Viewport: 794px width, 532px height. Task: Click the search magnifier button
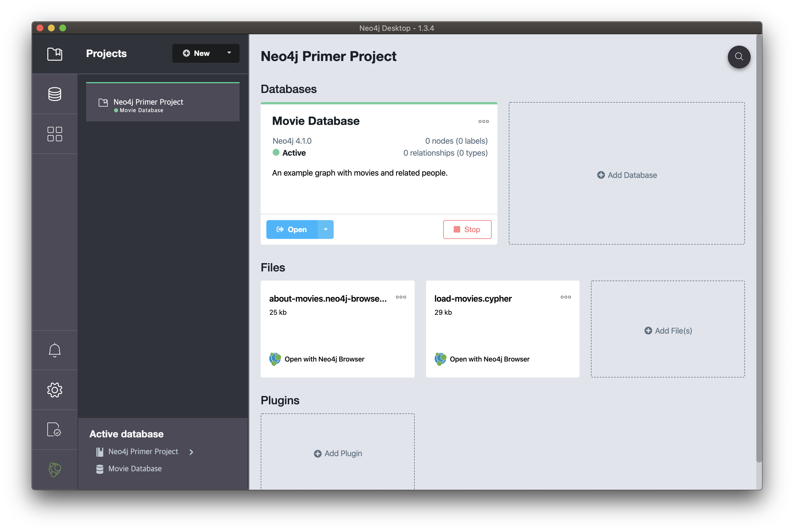coord(739,57)
